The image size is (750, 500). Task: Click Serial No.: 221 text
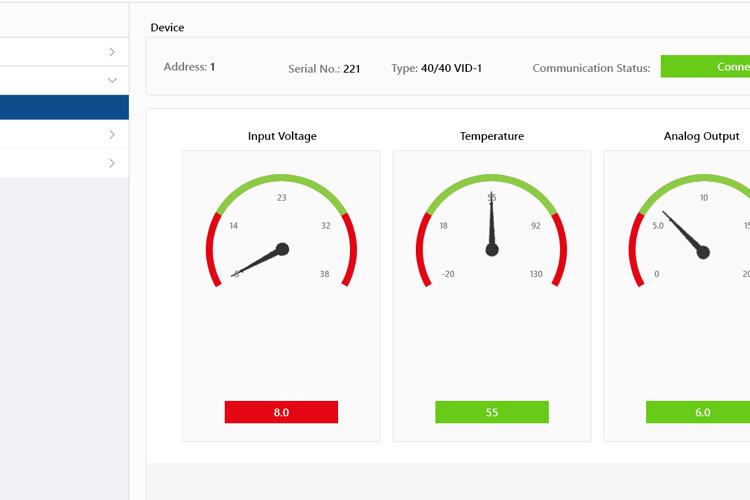324,69
